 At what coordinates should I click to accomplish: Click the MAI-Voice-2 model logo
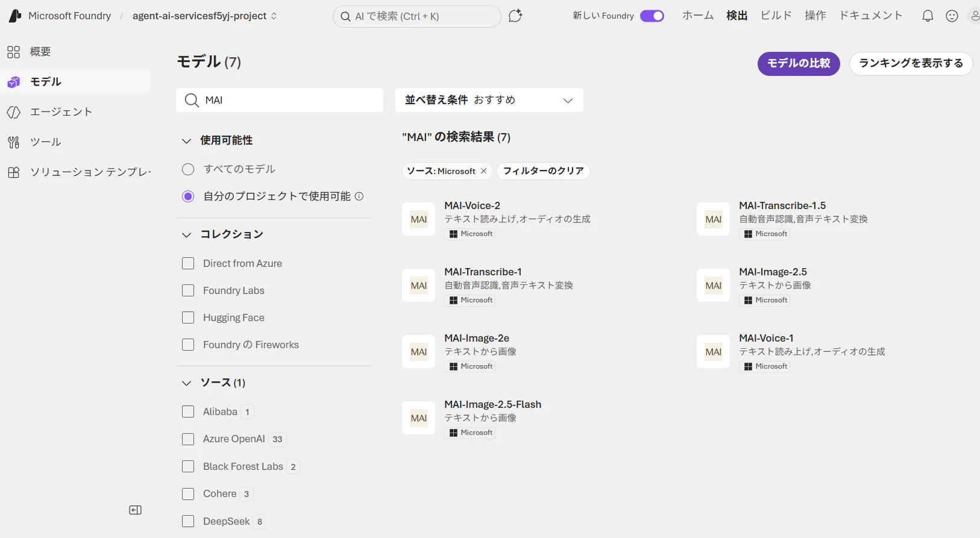point(419,219)
